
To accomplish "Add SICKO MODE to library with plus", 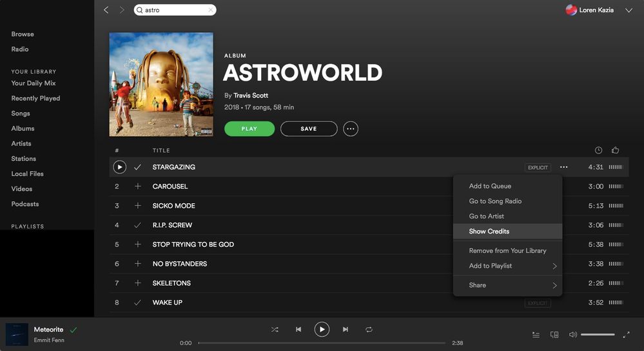I will [x=137, y=206].
